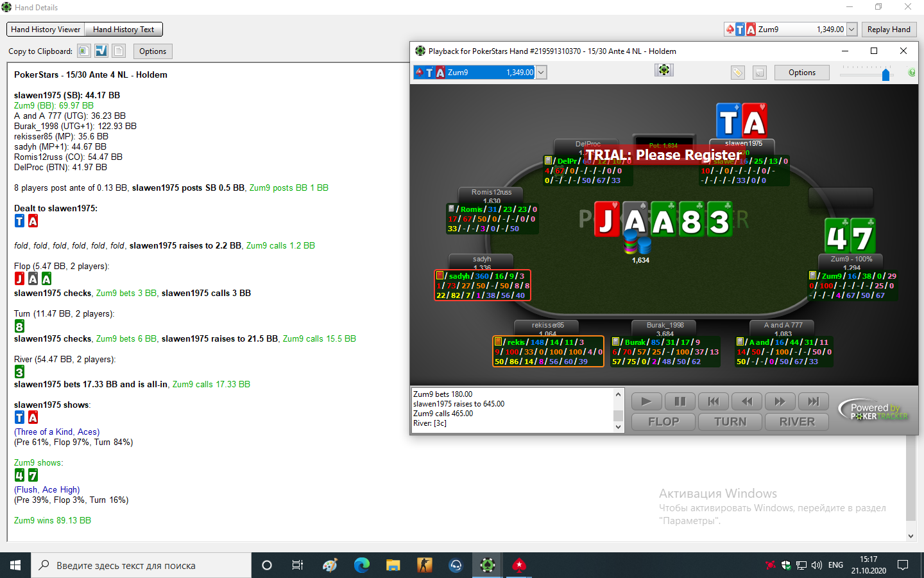This screenshot has height=578, width=924.
Task: Open PokerStars from the taskbar
Action: 519,565
